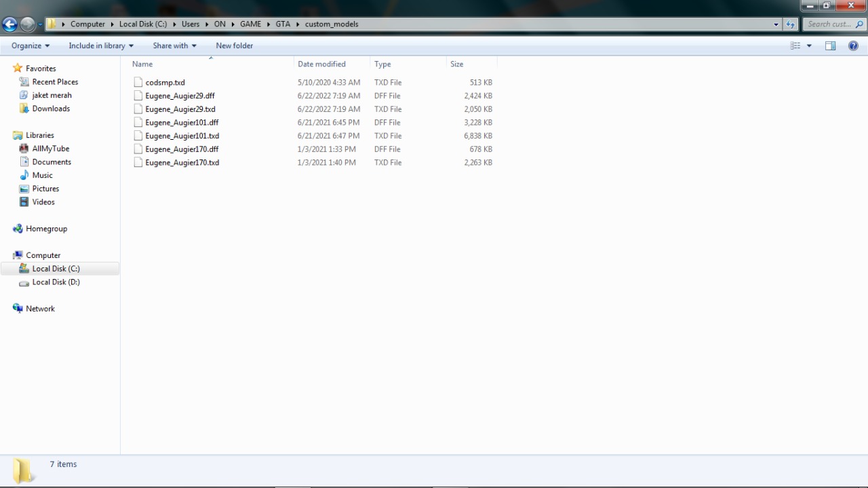Open the view options dropdown arrow
The height and width of the screenshot is (488, 868).
click(x=809, y=45)
